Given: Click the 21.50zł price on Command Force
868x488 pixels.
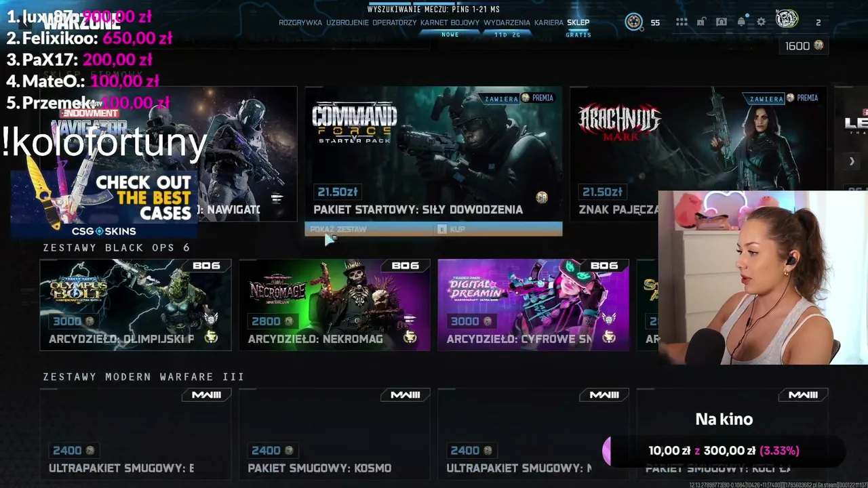Looking at the screenshot, I should coord(336,192).
